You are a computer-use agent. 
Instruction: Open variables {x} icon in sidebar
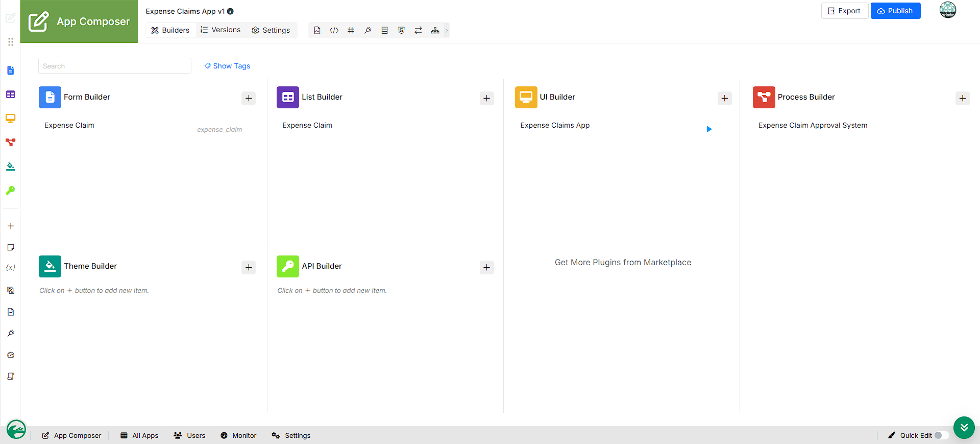point(11,267)
